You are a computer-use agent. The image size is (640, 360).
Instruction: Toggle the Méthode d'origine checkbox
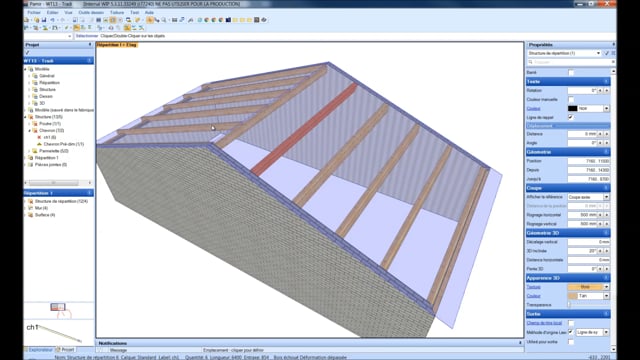tap(571, 332)
